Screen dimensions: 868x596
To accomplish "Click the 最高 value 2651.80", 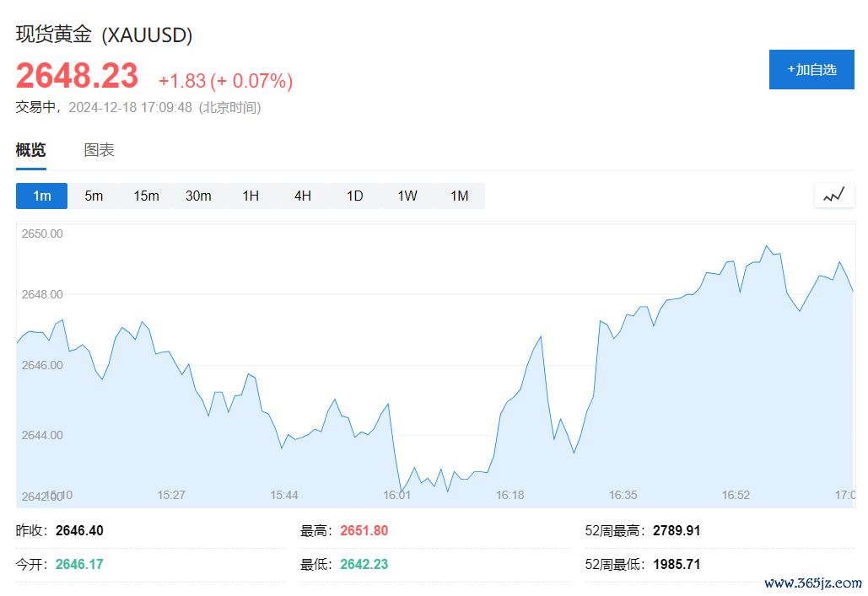I will click(364, 531).
